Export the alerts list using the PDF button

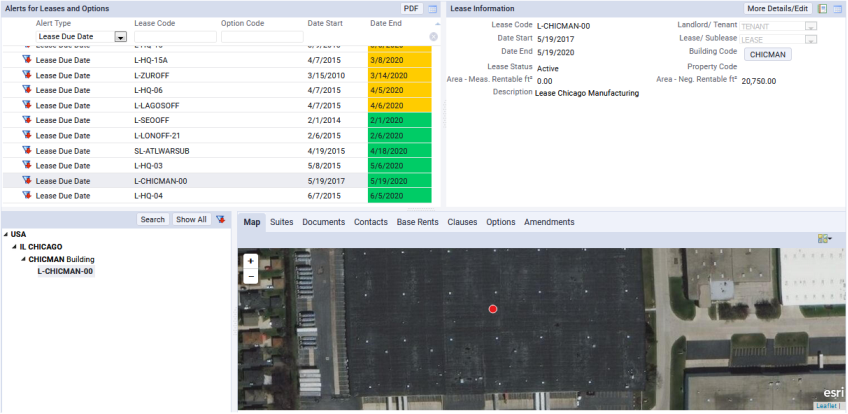410,8
